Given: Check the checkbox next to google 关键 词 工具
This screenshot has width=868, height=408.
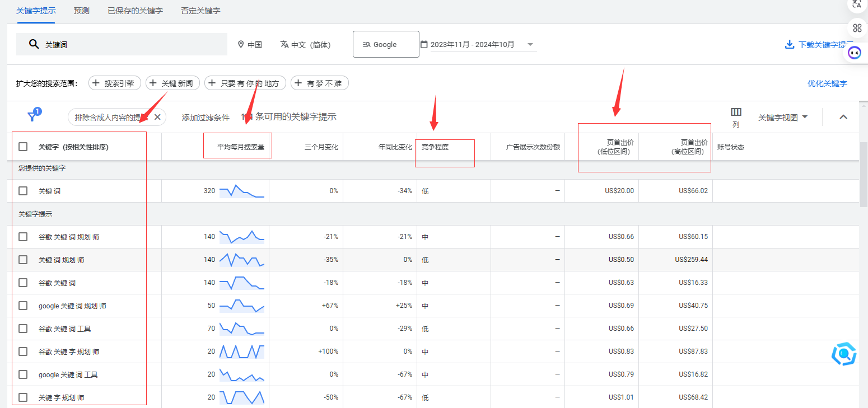Looking at the screenshot, I should 22,374.
